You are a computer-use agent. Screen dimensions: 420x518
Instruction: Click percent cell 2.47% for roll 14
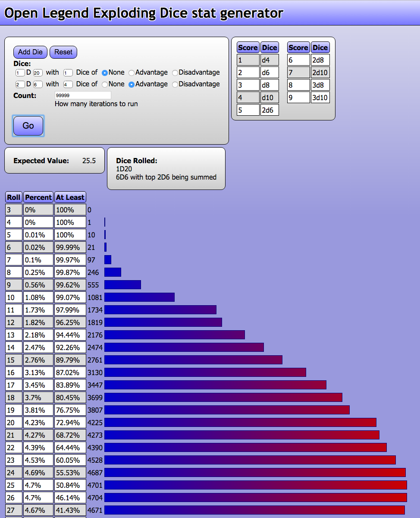[x=38, y=347]
